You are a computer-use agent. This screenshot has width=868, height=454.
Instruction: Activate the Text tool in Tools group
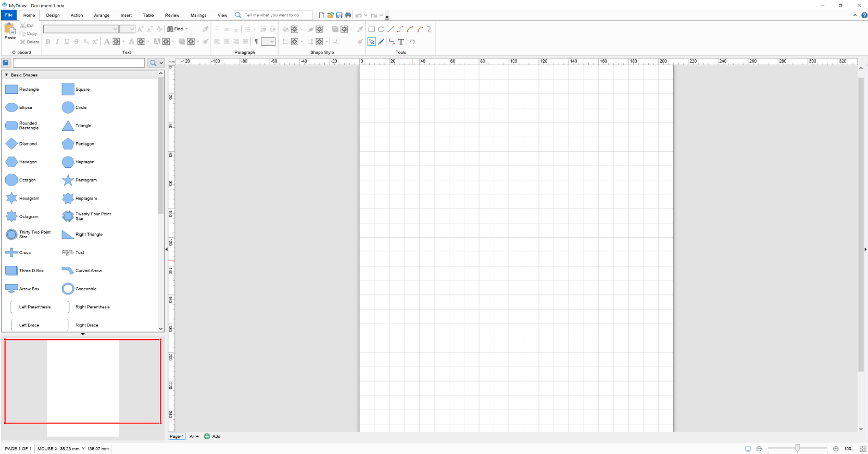(x=401, y=42)
